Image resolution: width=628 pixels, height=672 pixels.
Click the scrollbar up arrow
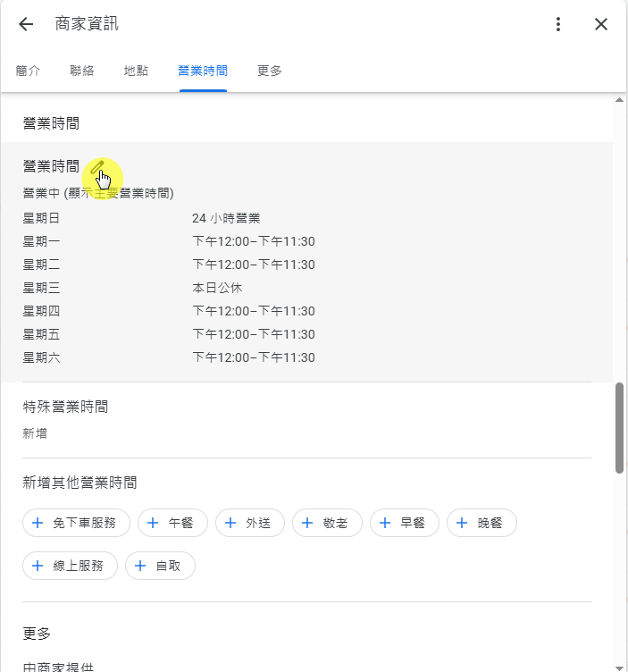pyautogui.click(x=619, y=100)
